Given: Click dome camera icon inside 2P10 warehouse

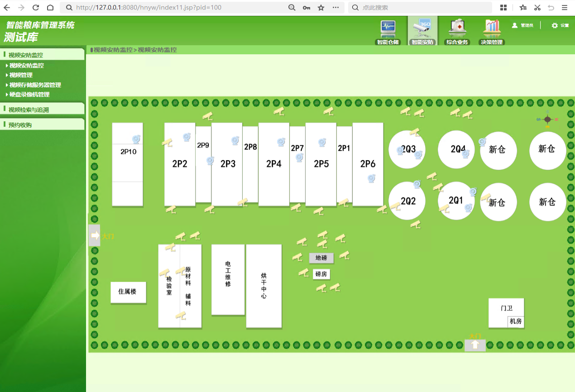Looking at the screenshot, I should click(136, 139).
